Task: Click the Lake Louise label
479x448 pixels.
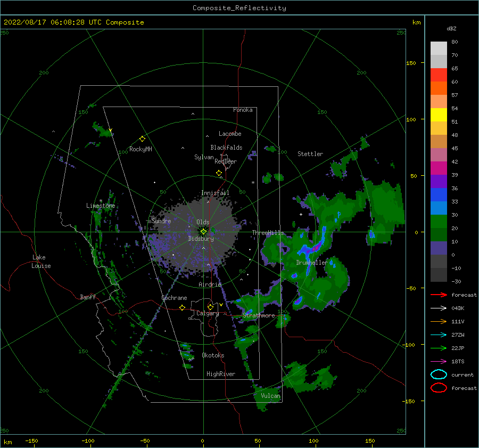Action: click(41, 262)
